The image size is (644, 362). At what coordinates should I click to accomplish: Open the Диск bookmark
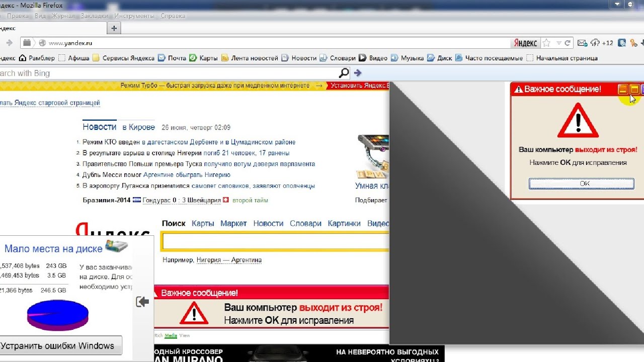pyautogui.click(x=440, y=58)
